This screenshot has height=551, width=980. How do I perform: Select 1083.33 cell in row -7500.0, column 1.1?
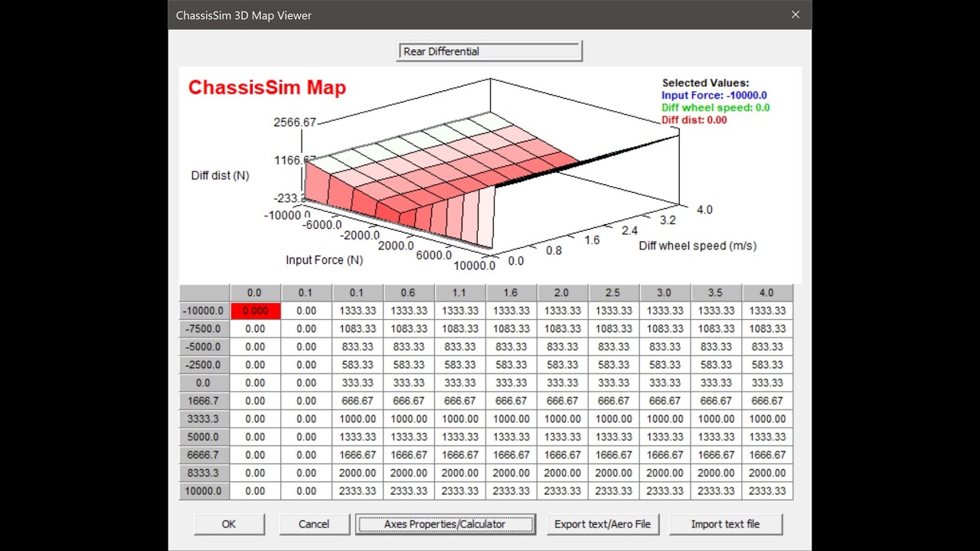click(x=460, y=329)
